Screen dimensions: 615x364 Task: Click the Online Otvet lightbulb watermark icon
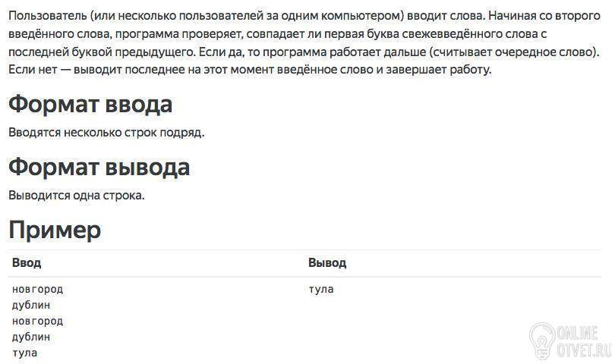coord(541,341)
